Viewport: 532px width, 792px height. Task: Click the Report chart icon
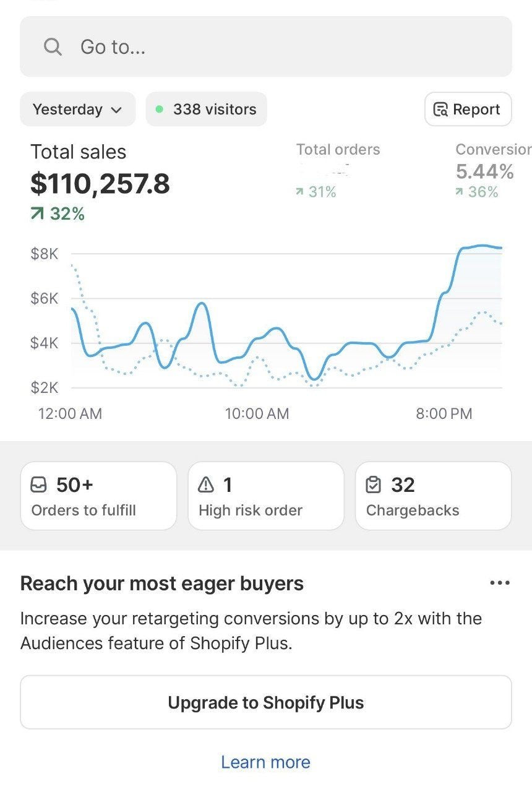tap(440, 110)
